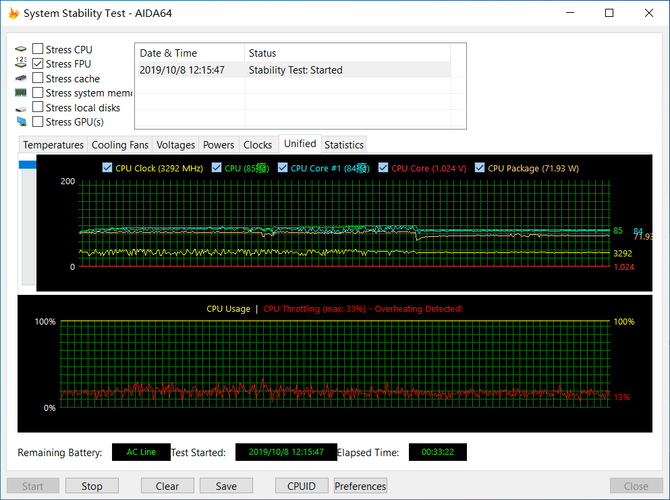
Task: Toggle the CPU temperature graph checkbox
Action: tap(216, 168)
